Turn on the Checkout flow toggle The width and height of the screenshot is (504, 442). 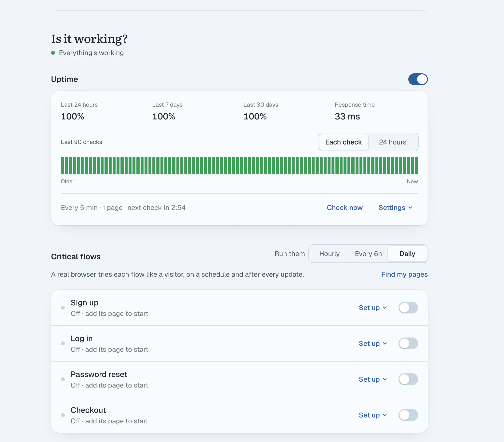[x=408, y=415]
